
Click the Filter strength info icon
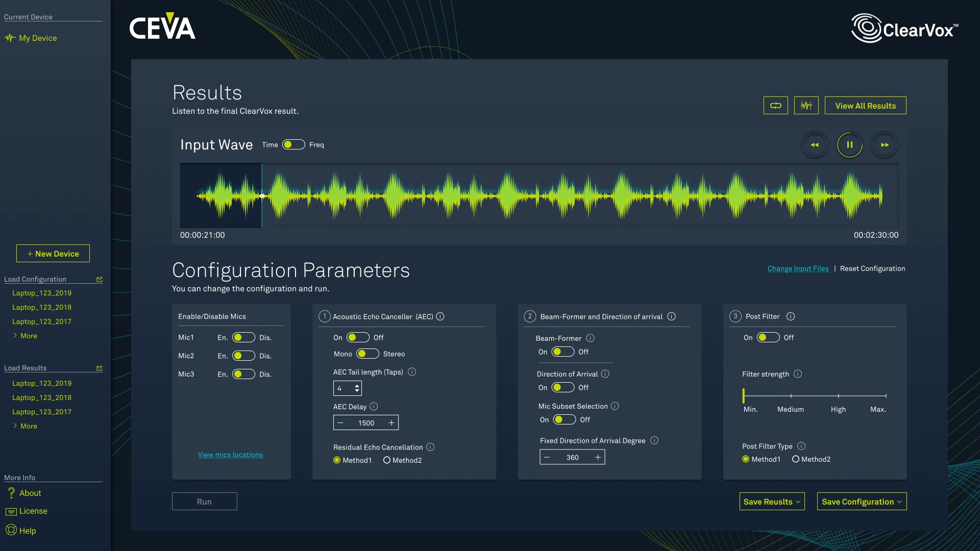798,374
